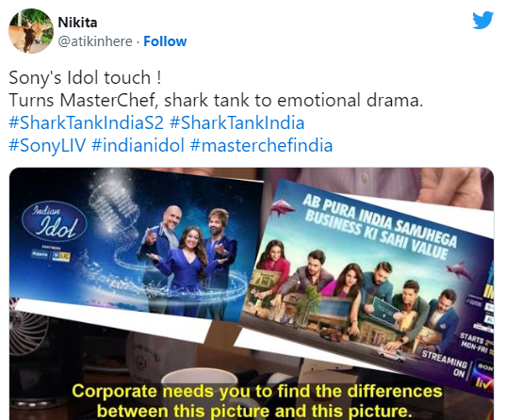
Task: Open the #SonyLIV hashtag
Action: (x=47, y=145)
